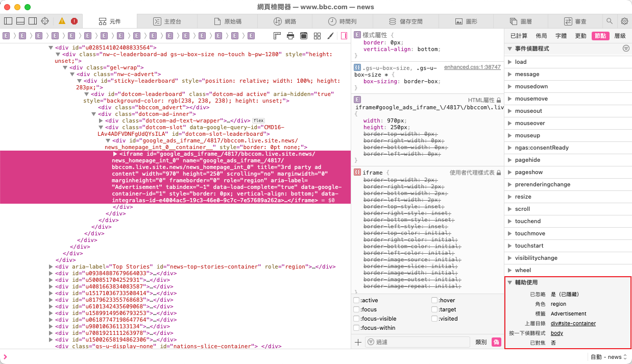Click the E icon beside 樣式屬性
Image resolution: width=632 pixels, height=364 pixels.
[x=357, y=35]
